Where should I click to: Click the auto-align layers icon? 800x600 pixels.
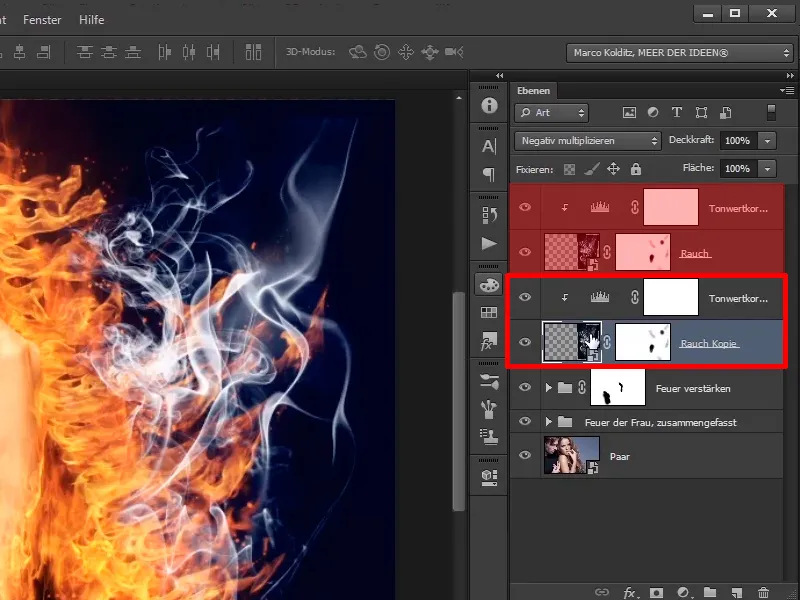[253, 52]
